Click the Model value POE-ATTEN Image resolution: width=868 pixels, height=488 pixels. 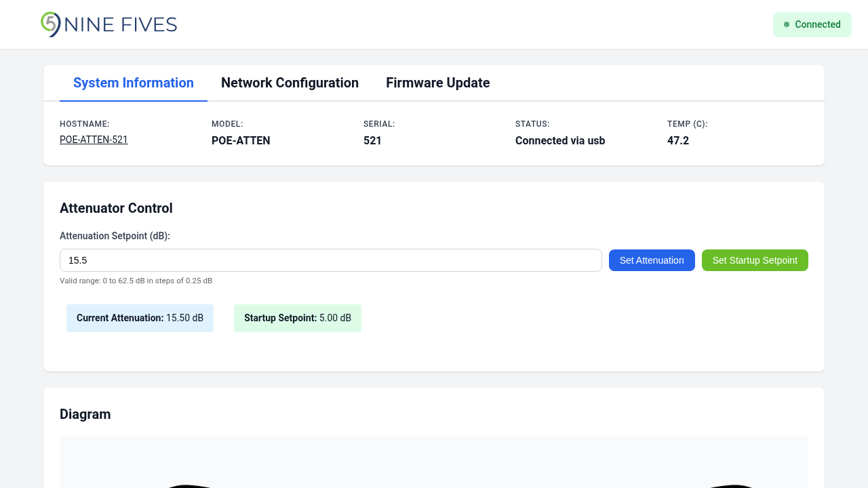[x=241, y=141]
